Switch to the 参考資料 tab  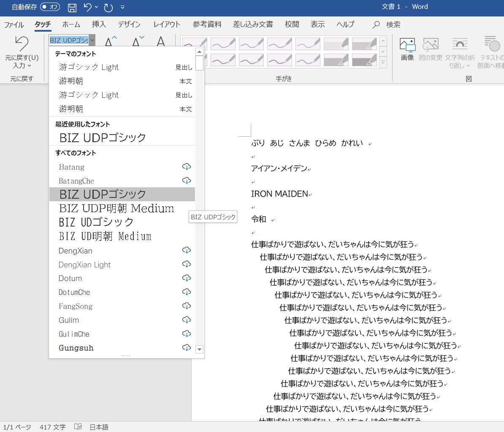coord(207,24)
